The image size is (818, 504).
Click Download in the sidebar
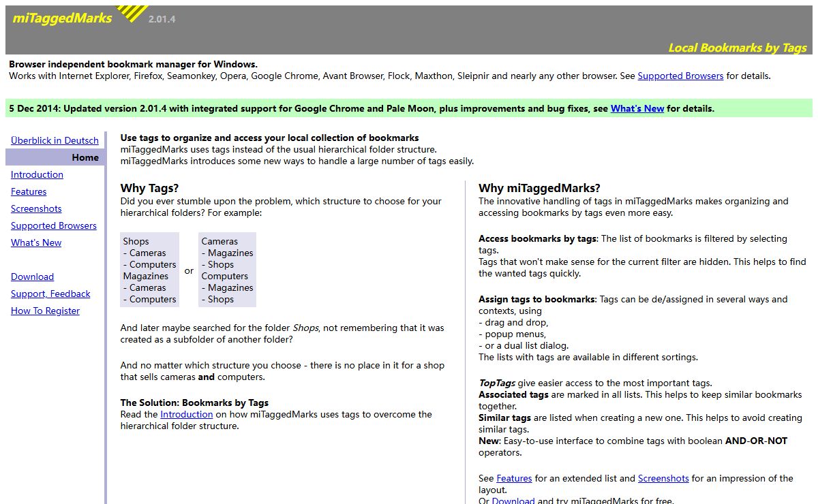tap(32, 277)
